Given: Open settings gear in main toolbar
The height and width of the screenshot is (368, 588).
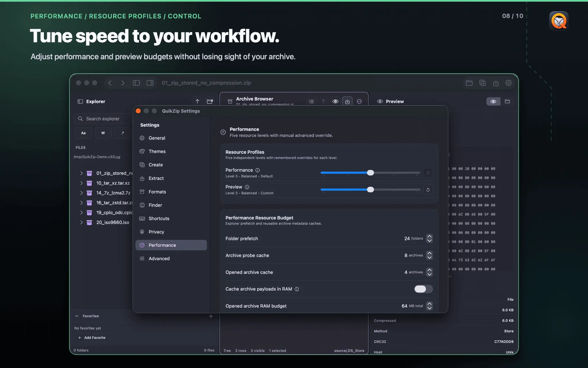Looking at the screenshot, I should pyautogui.click(x=508, y=83).
